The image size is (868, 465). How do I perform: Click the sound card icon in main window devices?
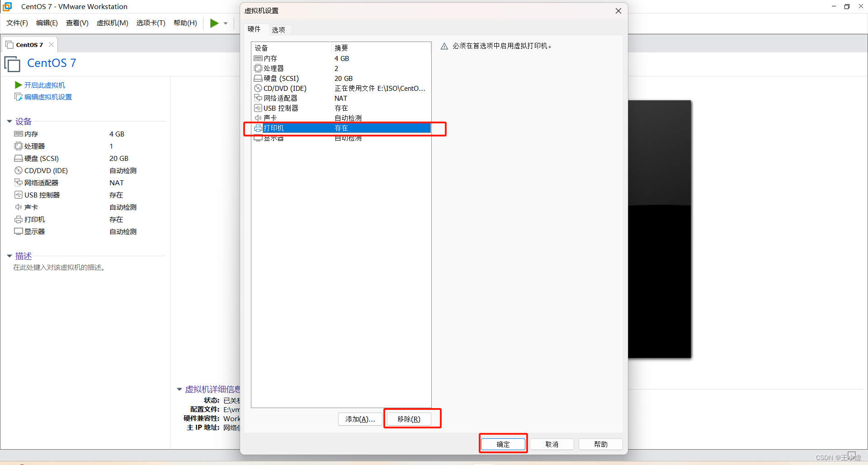[19, 207]
